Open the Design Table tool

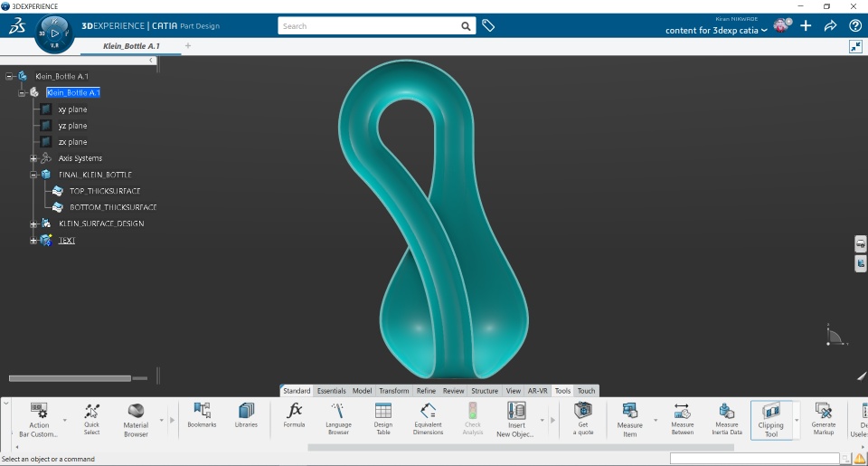pyautogui.click(x=383, y=419)
